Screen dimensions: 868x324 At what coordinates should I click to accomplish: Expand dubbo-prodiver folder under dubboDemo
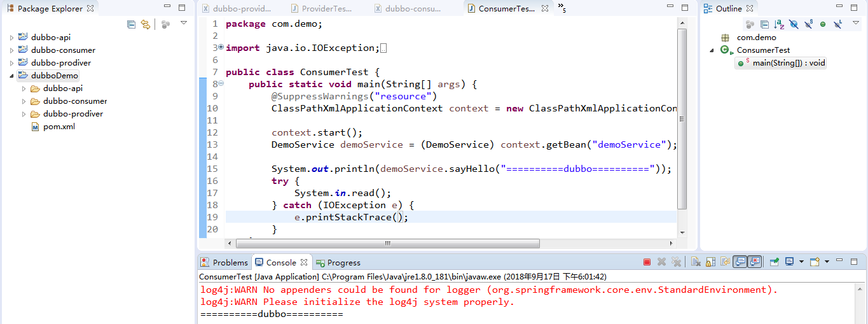tap(24, 114)
